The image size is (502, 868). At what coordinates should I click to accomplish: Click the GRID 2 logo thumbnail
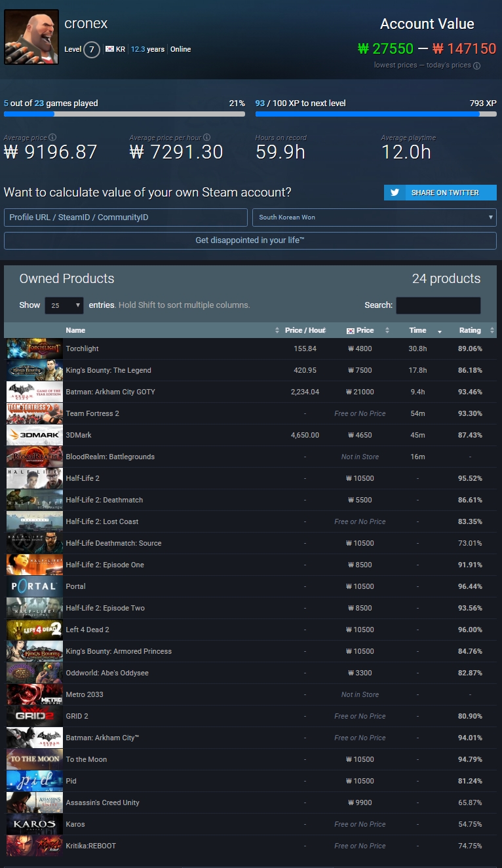coord(35,716)
